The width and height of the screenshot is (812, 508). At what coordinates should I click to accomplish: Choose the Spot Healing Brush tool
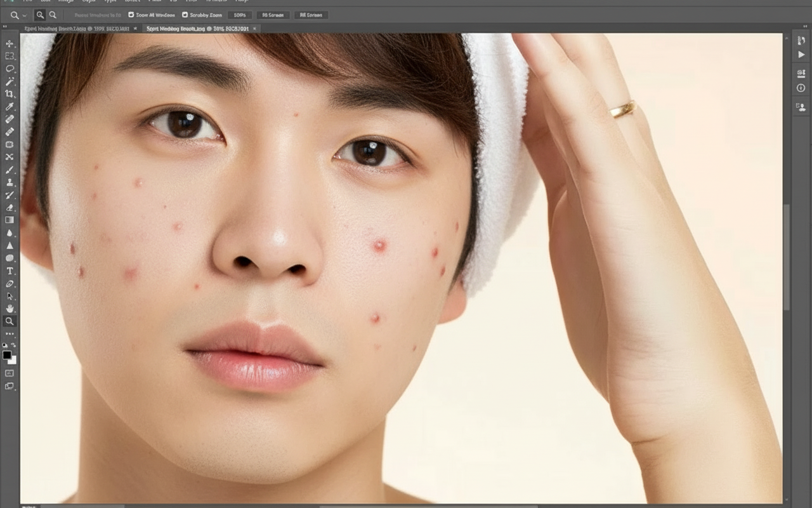10,119
